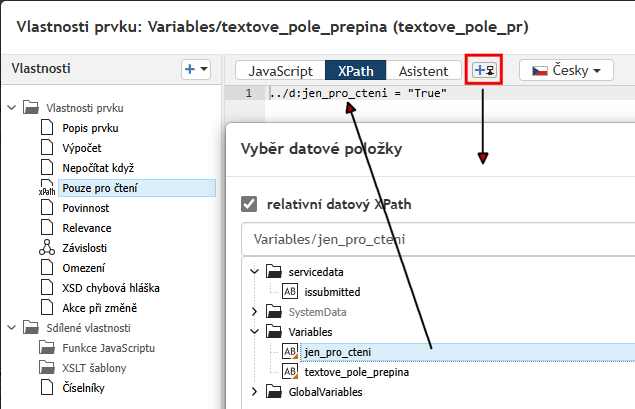The width and height of the screenshot is (635, 409).
Task: Open the Česky language dropdown
Action: (x=566, y=70)
